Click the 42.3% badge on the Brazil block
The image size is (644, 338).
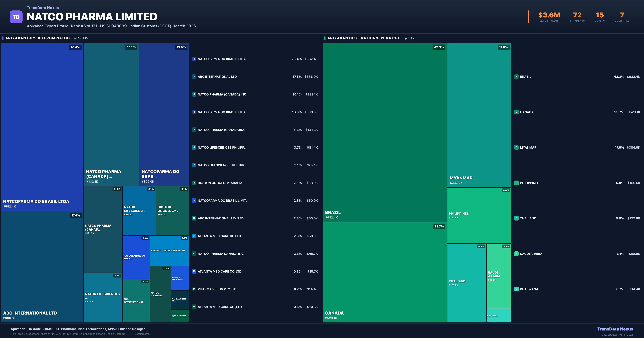[x=439, y=47]
